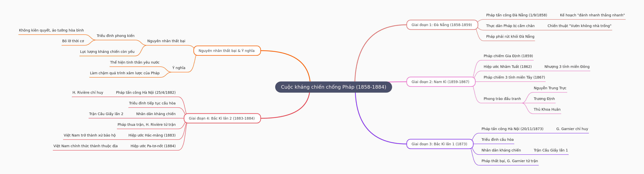Click "Hiệp ước Nhâm Tuất (1862)" text

point(507,67)
